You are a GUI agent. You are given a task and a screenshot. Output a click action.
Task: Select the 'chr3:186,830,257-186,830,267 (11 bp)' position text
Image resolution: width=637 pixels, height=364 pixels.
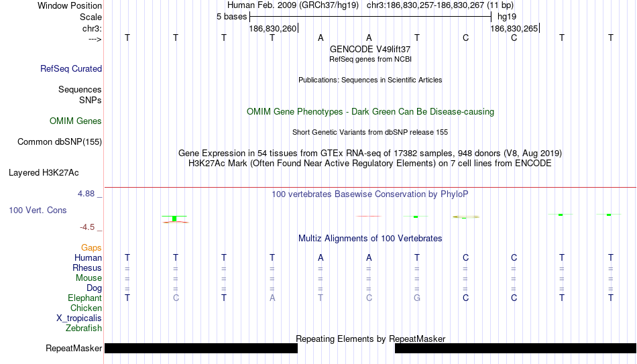[x=440, y=5]
